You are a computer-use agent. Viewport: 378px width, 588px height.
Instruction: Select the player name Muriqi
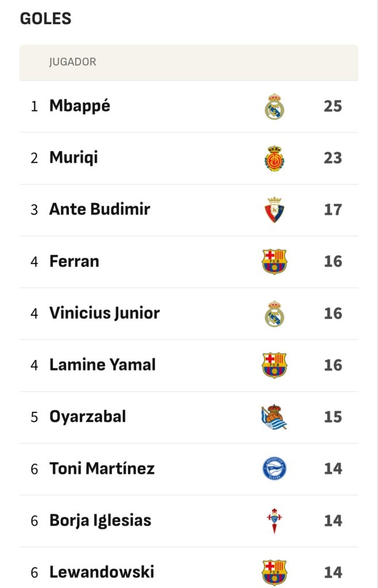pyautogui.click(x=74, y=158)
